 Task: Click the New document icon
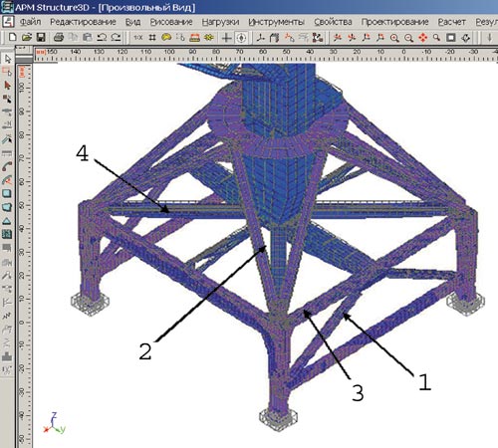[12, 37]
